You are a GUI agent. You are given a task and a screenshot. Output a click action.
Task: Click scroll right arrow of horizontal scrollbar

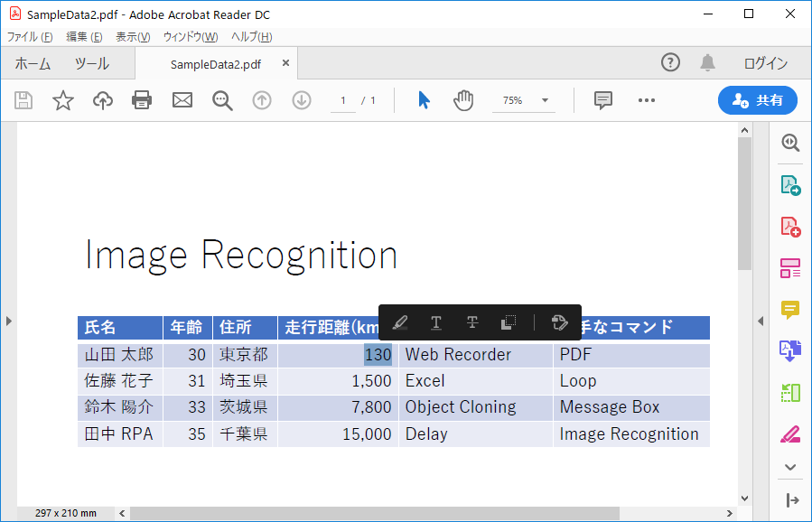tap(729, 513)
